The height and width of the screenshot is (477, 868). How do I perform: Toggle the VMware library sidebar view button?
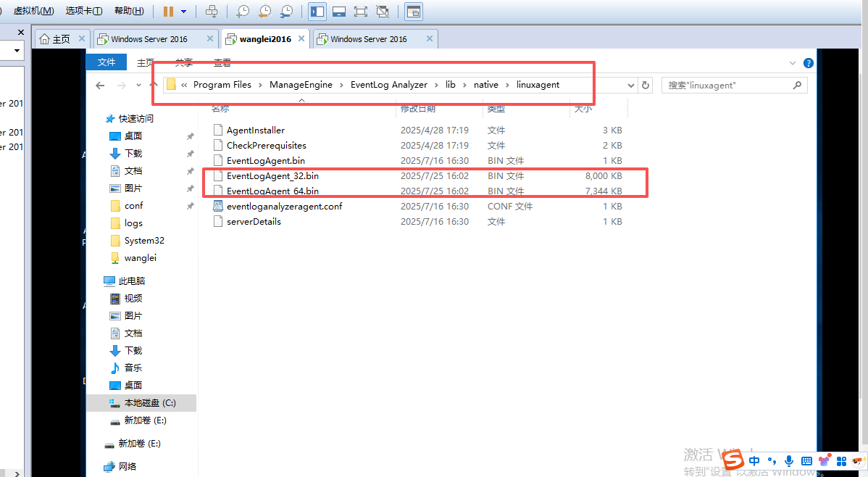tap(317, 11)
